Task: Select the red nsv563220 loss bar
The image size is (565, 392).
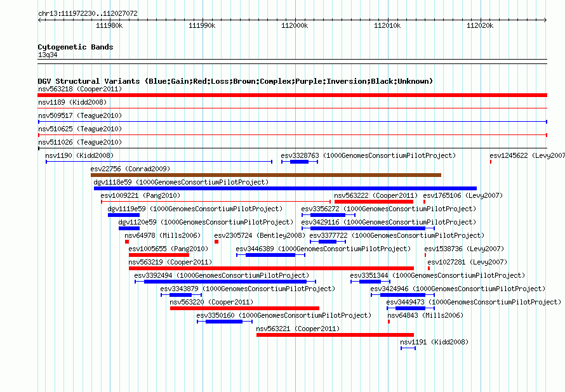Action: pyautogui.click(x=244, y=308)
